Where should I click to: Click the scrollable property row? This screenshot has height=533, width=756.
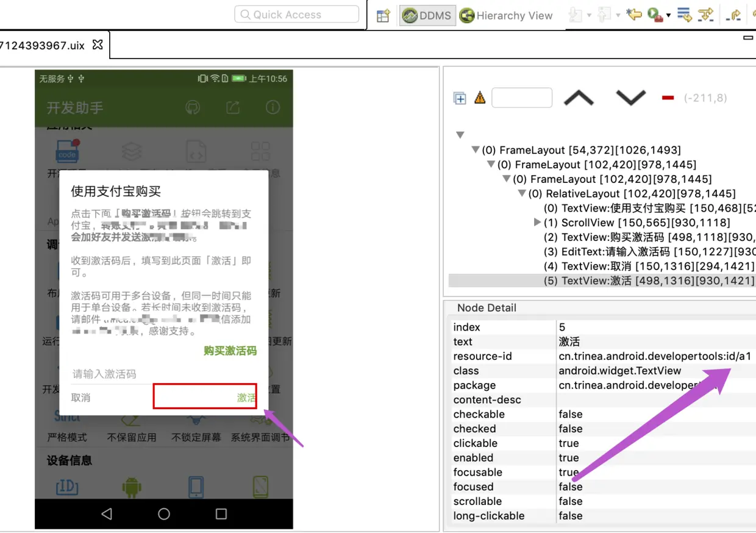click(603, 501)
